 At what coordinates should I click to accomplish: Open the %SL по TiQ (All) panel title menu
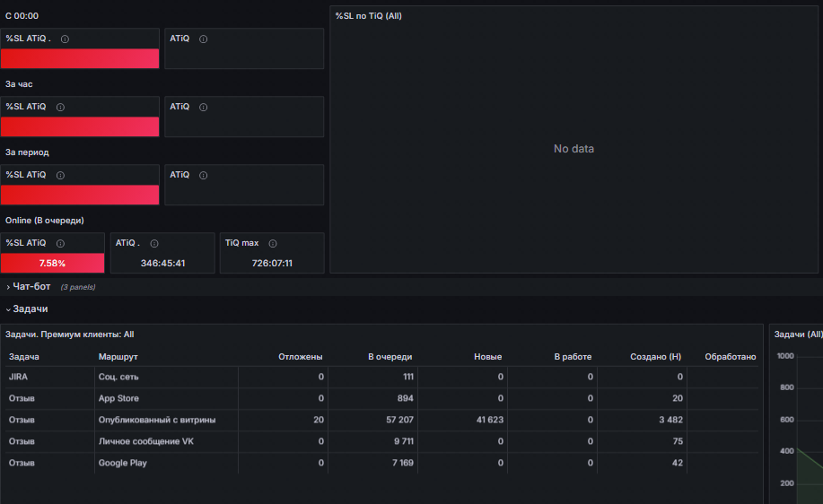coord(369,16)
